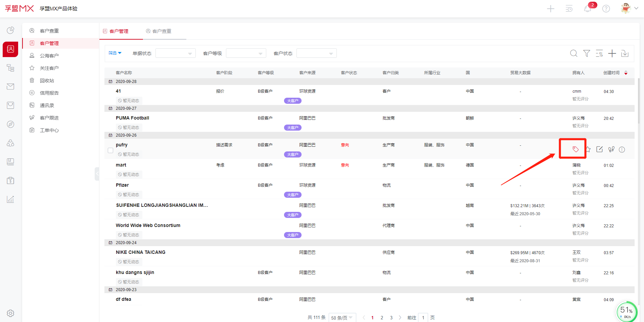
Task: Open the notification bell with badge
Action: 587,9
